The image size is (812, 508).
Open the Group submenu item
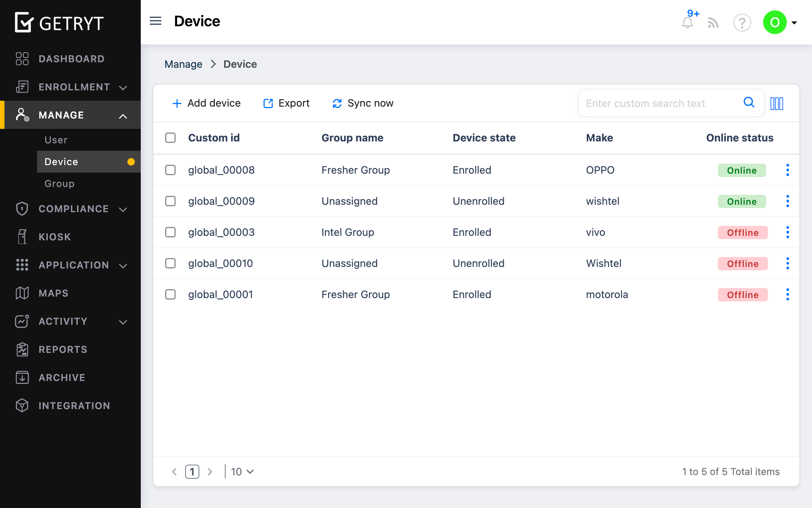point(89,184)
